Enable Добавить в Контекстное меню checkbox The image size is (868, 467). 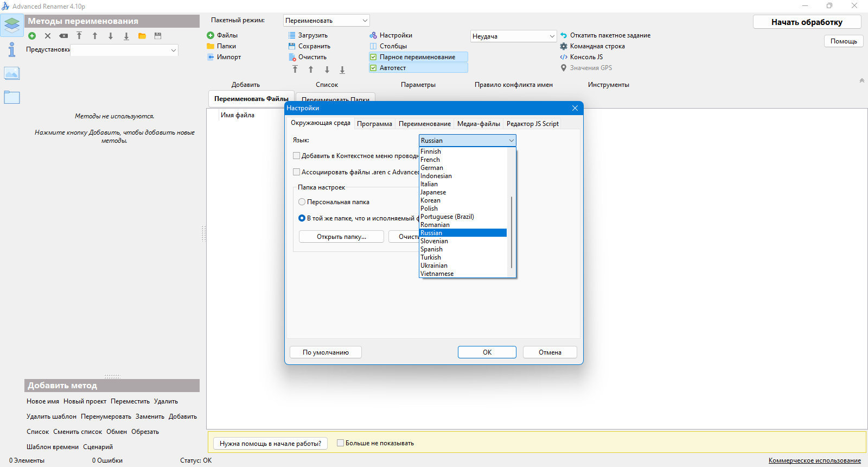[x=296, y=156]
